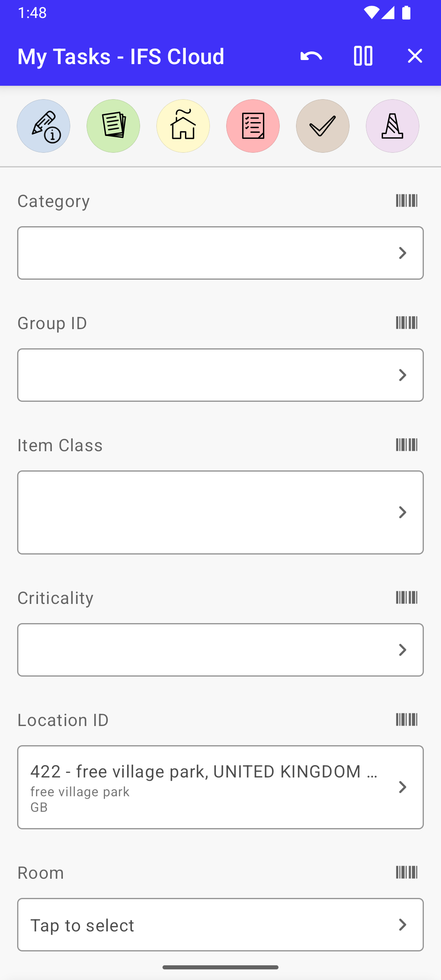This screenshot has height=980, width=441.
Task: Open the Category selection dropdown
Action: [220, 253]
